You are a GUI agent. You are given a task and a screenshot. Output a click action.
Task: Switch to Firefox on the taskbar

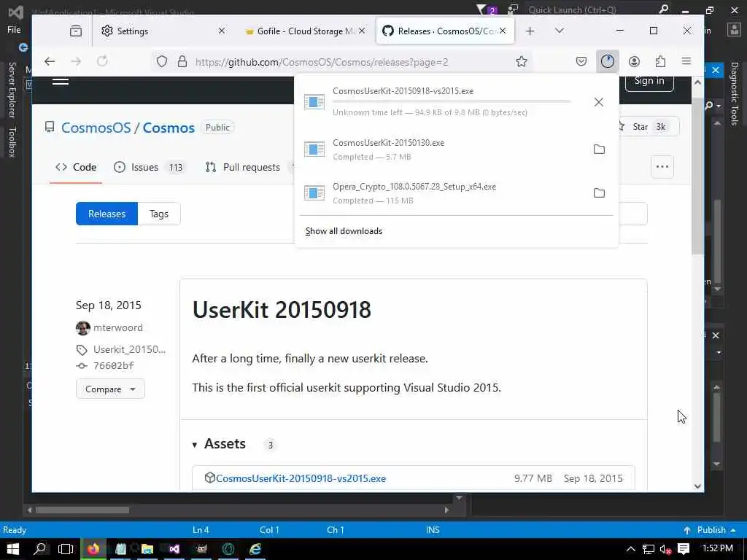pyautogui.click(x=93, y=549)
